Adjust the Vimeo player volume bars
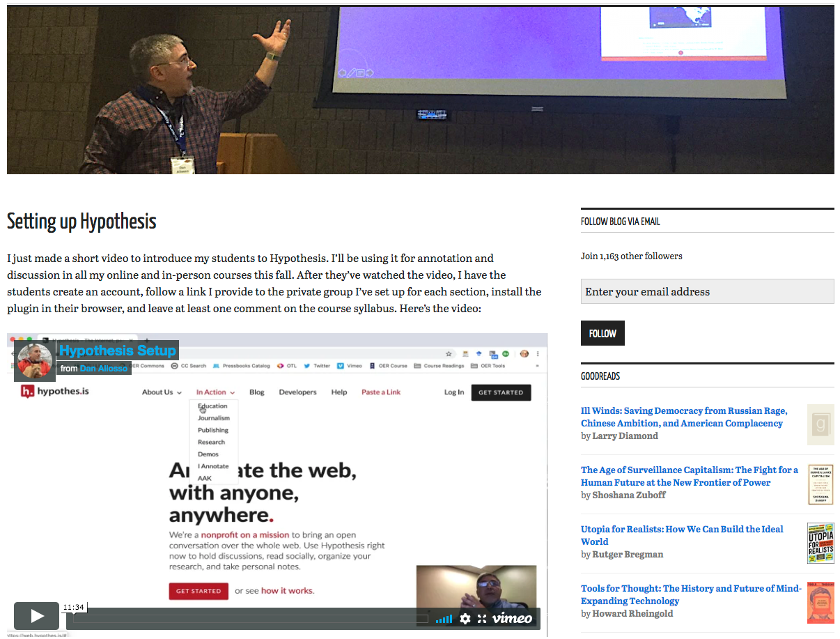This screenshot has width=840, height=639. [444, 619]
